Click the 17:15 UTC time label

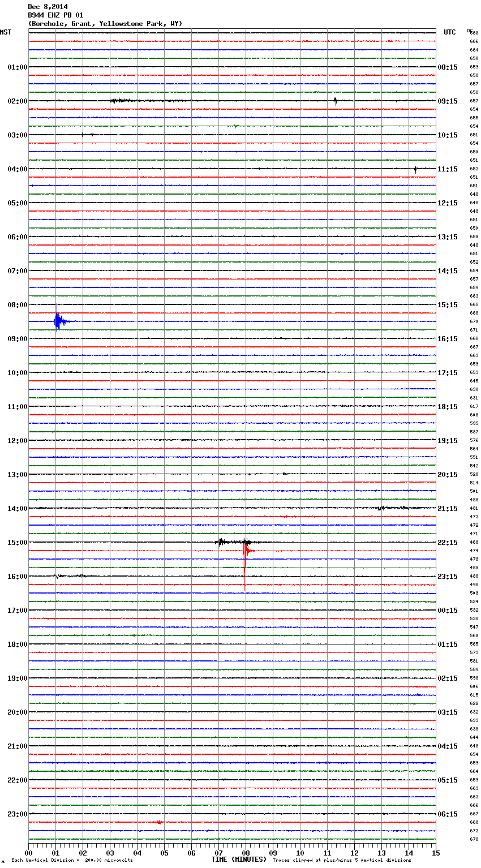448,373
